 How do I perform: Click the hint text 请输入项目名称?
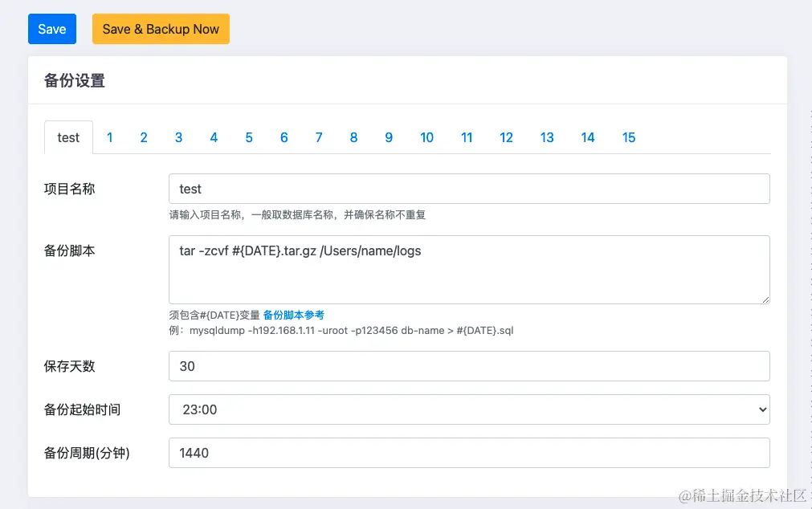(297, 215)
